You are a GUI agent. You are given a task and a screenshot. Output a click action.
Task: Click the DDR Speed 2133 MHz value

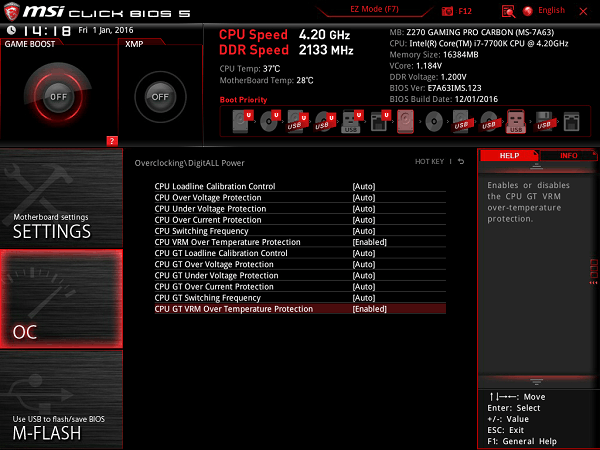point(326,50)
